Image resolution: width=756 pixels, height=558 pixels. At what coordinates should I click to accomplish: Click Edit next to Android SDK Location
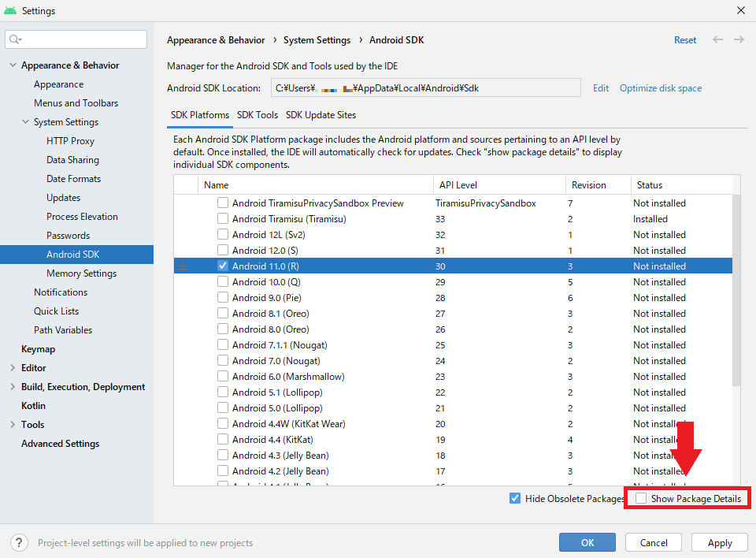[601, 87]
